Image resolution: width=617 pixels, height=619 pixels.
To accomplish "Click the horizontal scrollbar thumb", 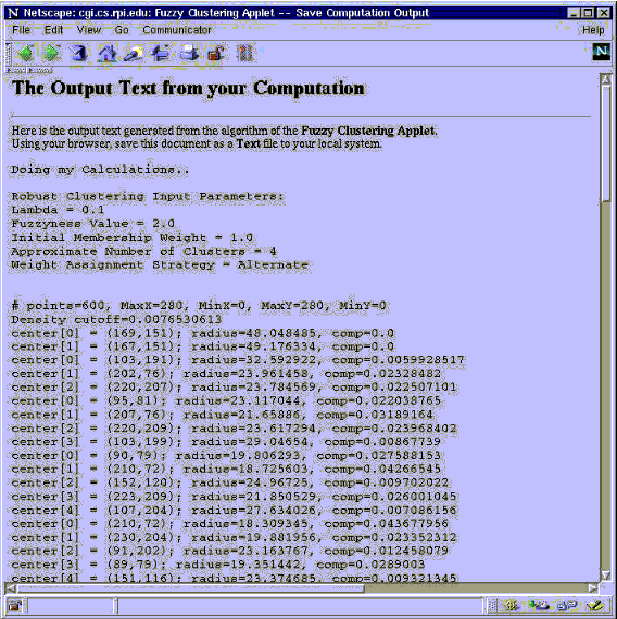I will point(190,588).
